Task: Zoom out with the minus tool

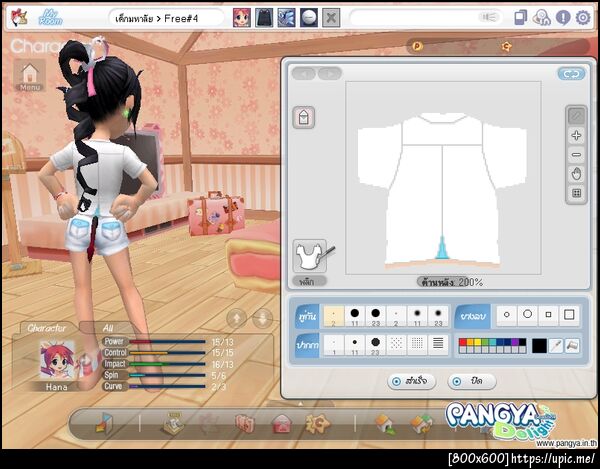Action: click(x=576, y=155)
